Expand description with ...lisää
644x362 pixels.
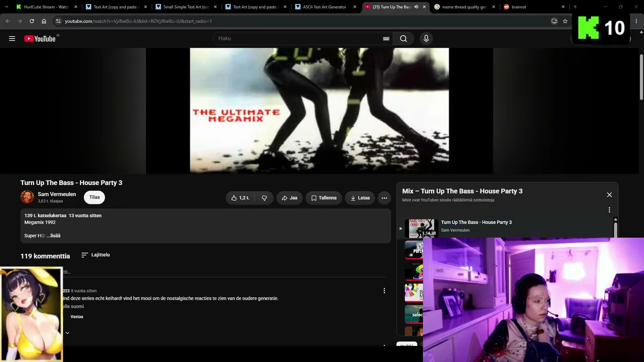(53, 236)
